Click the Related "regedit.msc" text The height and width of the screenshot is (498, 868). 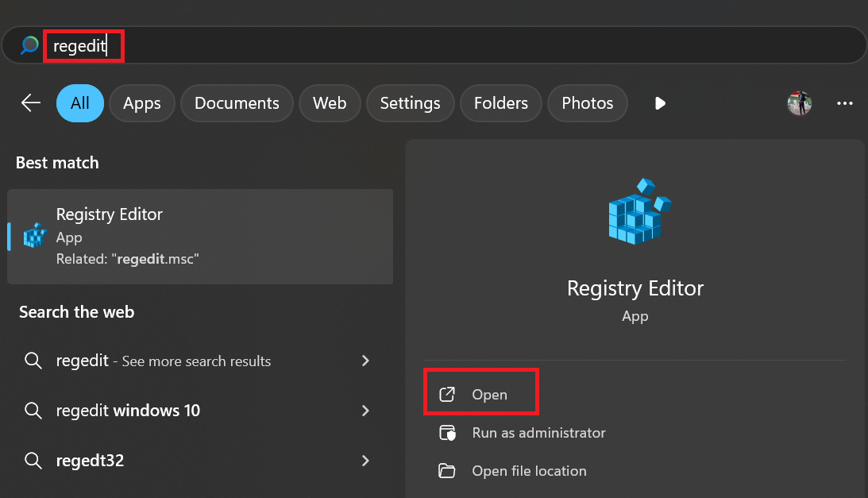pos(127,259)
